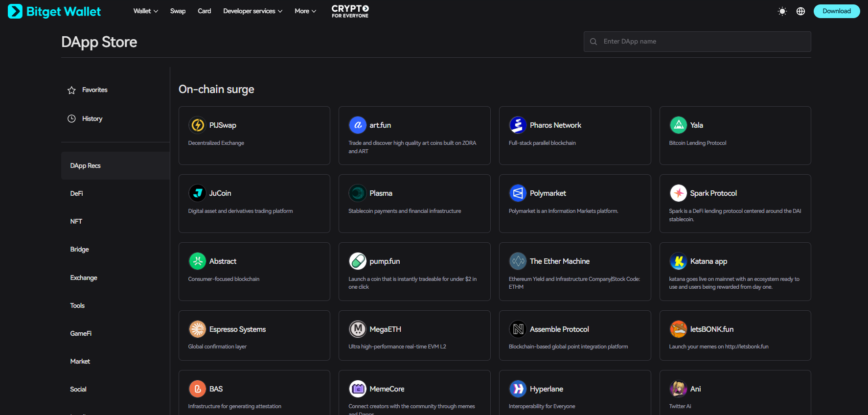Click 'Stablecoin payments and financial infrastructure' text

click(x=405, y=211)
